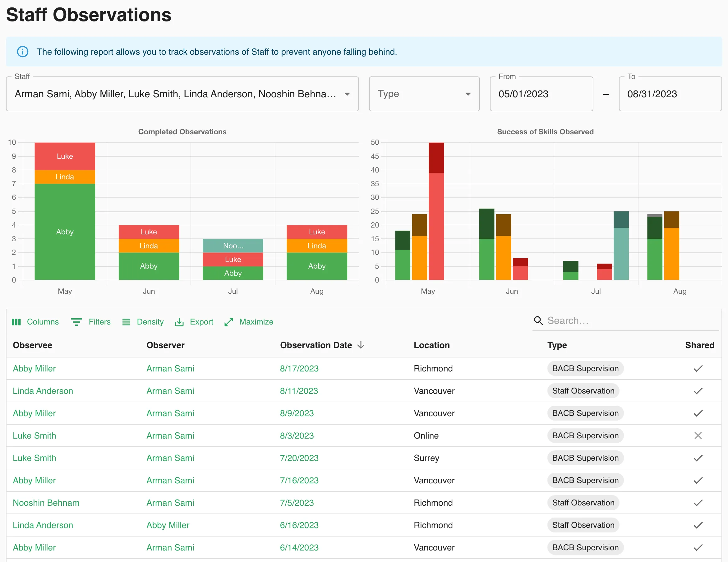Click Luke's red May bar segment
The height and width of the screenshot is (562, 728).
65,156
